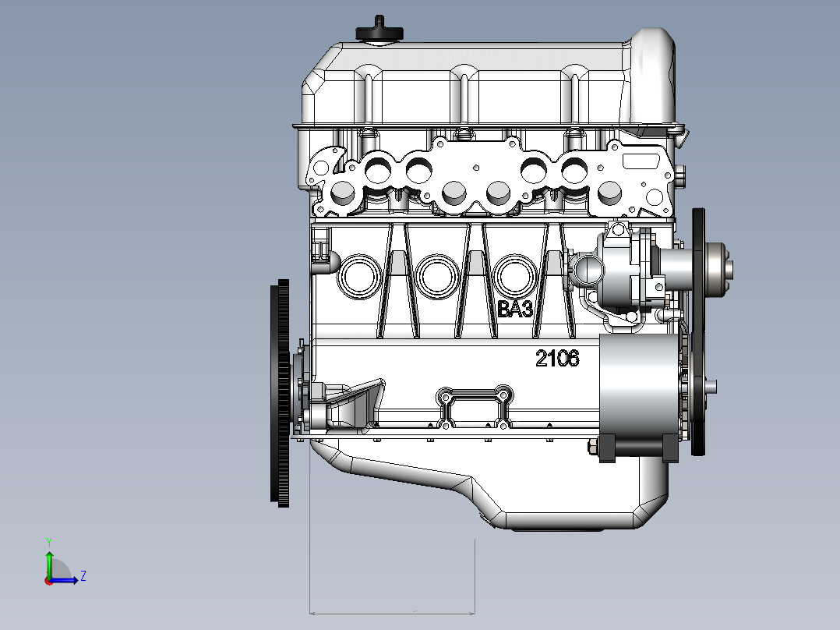Select the rectangular fuel pump mounting flange
Image resolution: width=840 pixels, height=630 pixels.
tap(473, 408)
